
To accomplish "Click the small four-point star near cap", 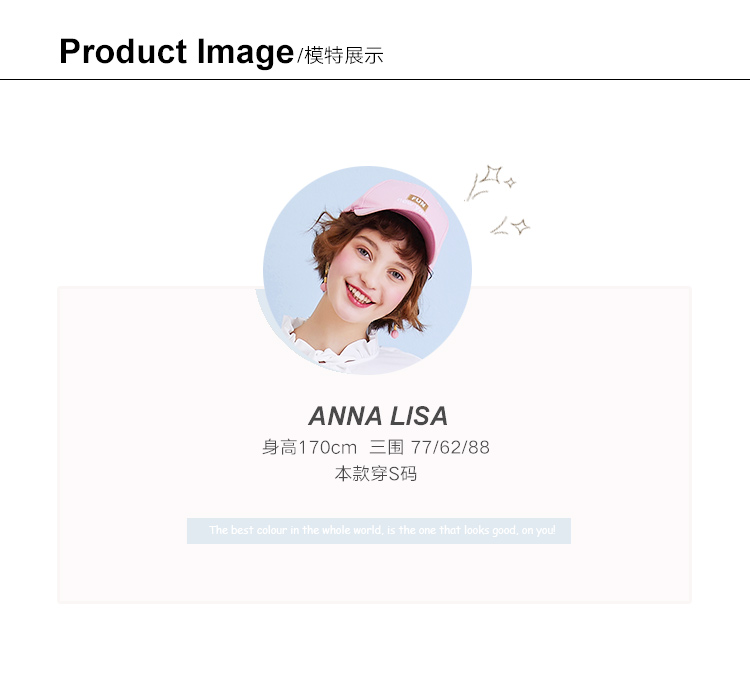I will (x=510, y=182).
